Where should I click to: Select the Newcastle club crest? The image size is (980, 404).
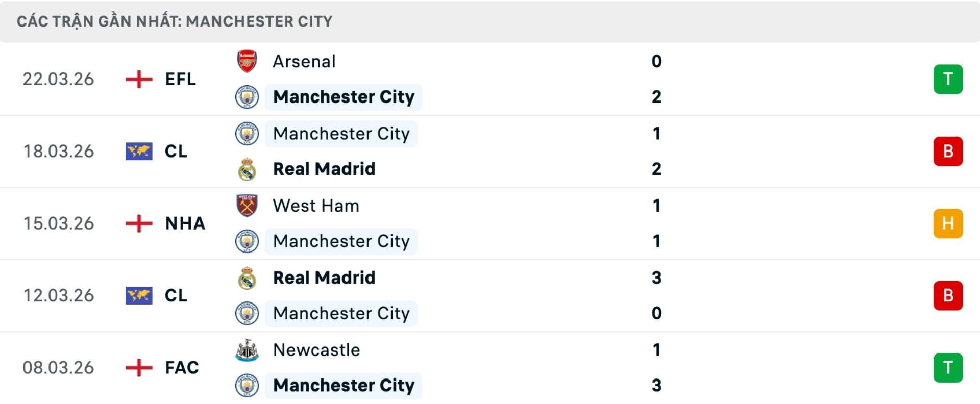coord(247,350)
